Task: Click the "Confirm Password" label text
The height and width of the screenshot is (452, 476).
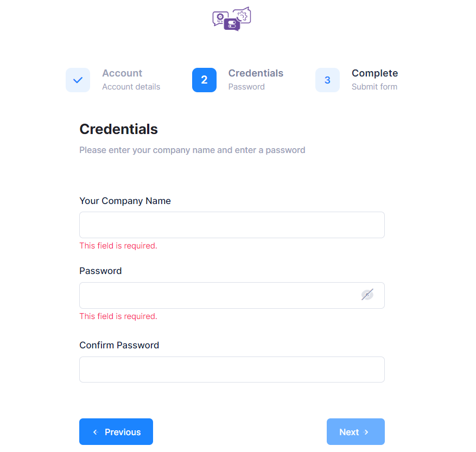Action: (x=119, y=345)
